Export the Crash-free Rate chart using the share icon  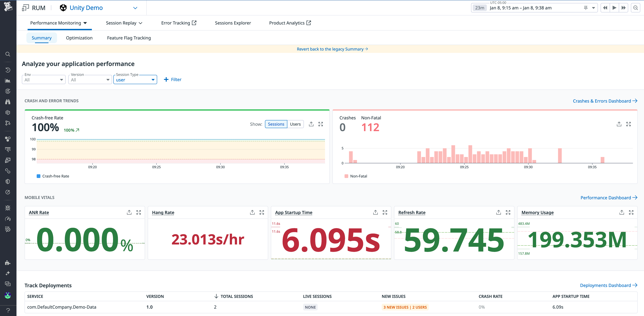pyautogui.click(x=311, y=124)
